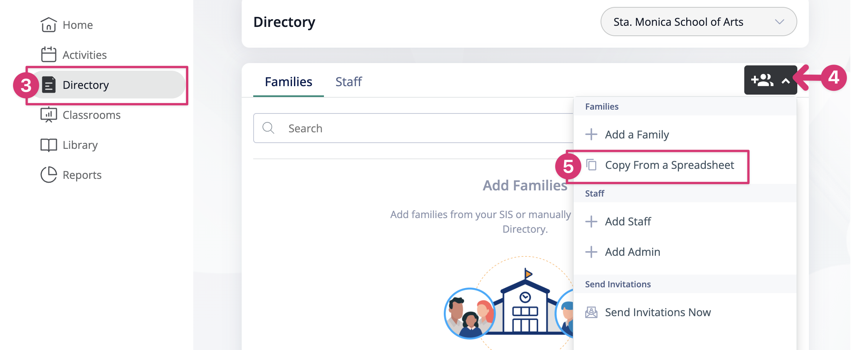Image resolution: width=868 pixels, height=350 pixels.
Task: Click the Library open book icon
Action: (48, 145)
